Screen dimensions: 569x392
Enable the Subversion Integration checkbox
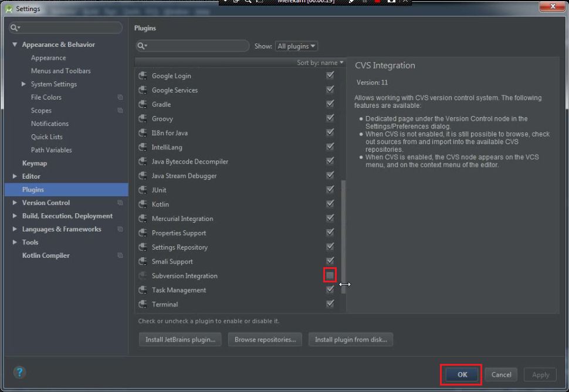click(x=330, y=275)
